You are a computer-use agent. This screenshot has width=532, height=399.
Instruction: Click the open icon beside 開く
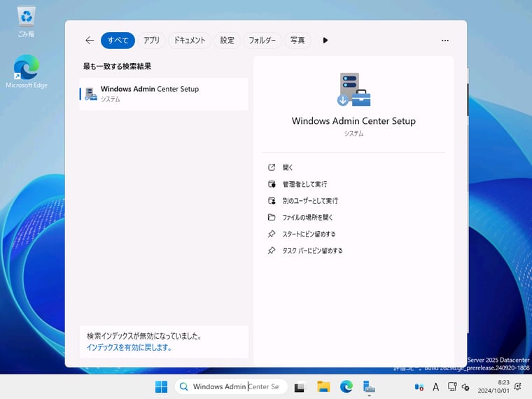[272, 167]
